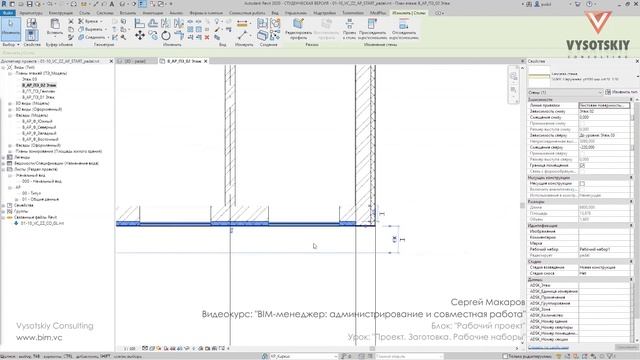Collapse the Зависимости properties section
Viewport: 640px width, 360px height.
(x=631, y=100)
